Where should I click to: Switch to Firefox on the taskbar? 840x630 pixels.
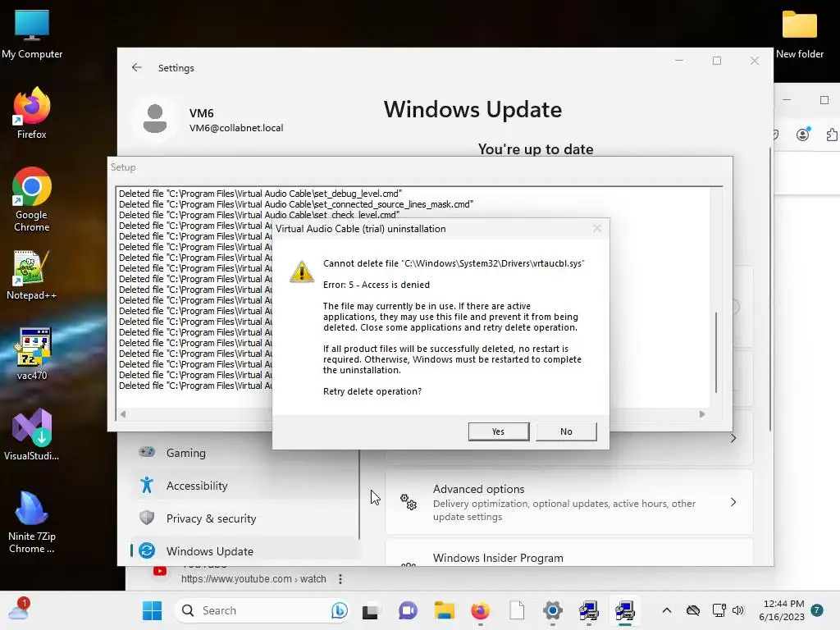click(x=480, y=610)
